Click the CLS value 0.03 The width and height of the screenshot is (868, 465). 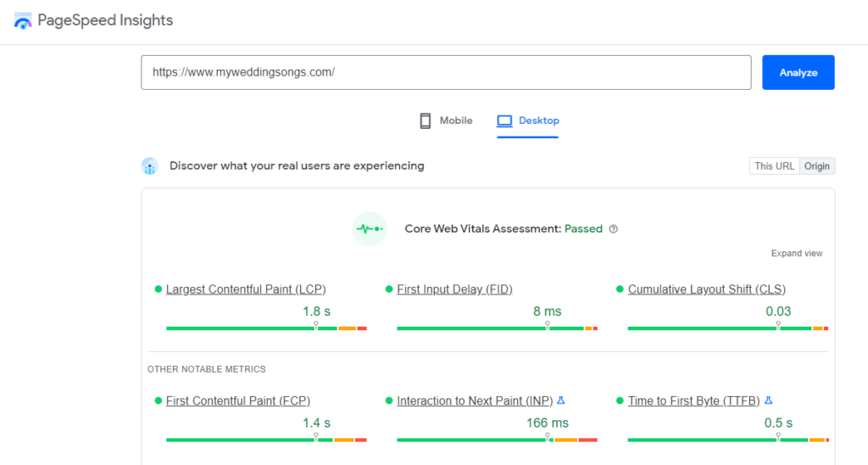pos(778,311)
